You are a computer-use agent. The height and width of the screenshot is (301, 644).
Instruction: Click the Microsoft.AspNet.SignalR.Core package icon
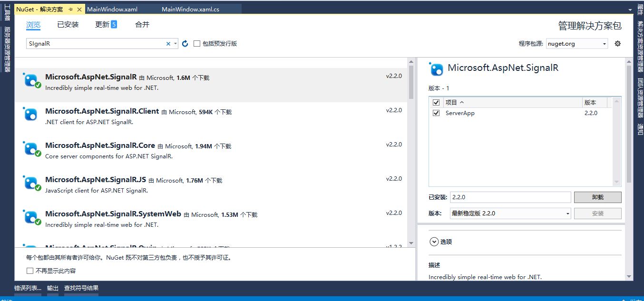[x=31, y=149]
